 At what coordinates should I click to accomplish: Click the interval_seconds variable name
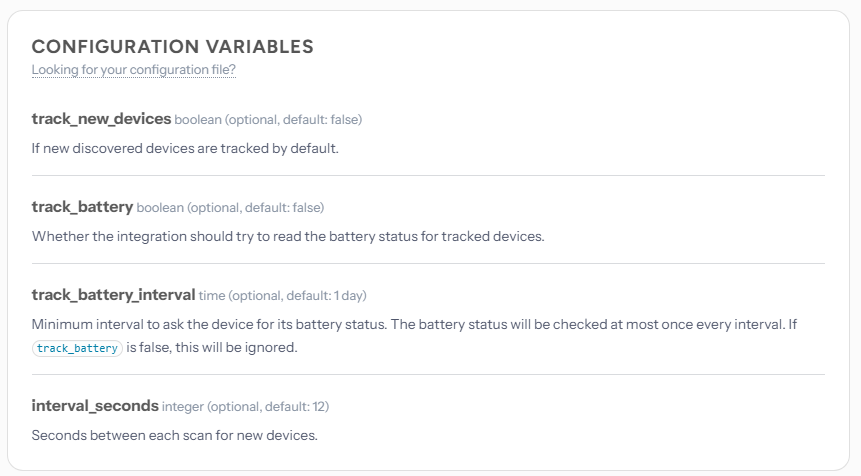(95, 406)
